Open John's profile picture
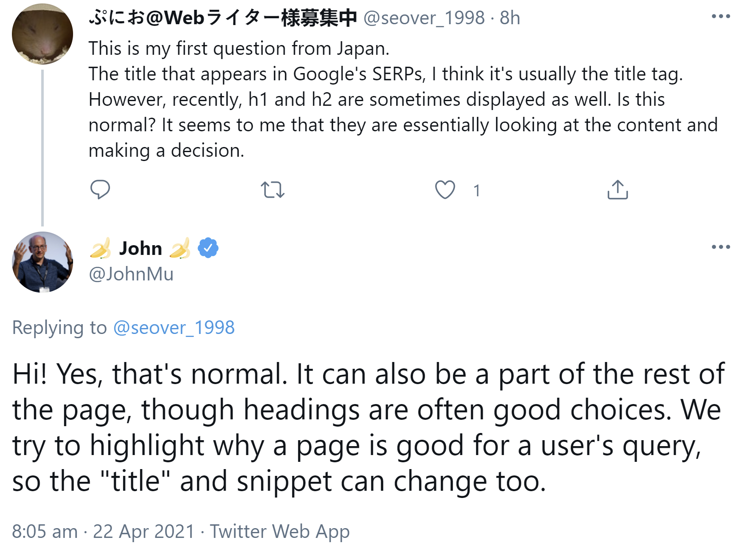This screenshot has width=748, height=560. 42,262
